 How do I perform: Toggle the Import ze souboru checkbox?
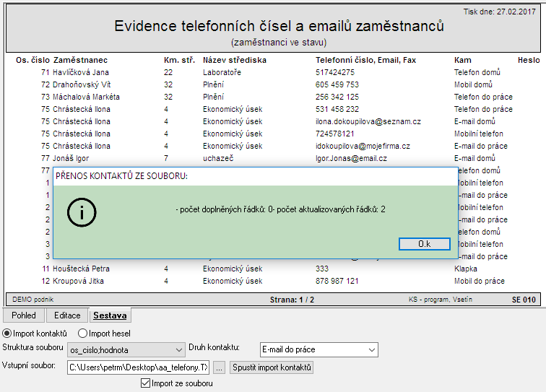[x=145, y=383]
